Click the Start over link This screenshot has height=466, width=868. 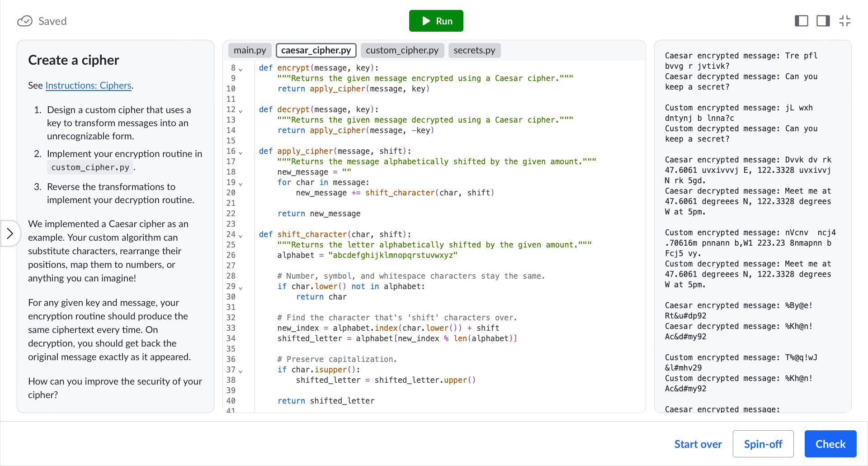(698, 444)
